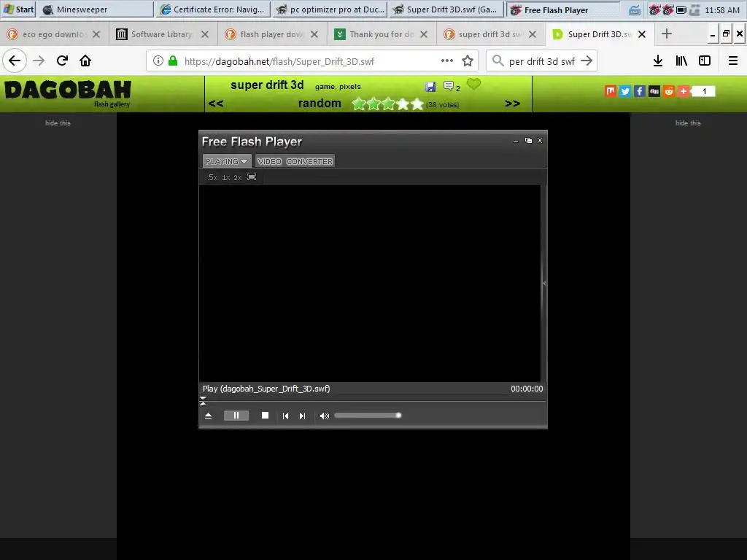
Task: Click left 'hide this' link
Action: coord(58,122)
